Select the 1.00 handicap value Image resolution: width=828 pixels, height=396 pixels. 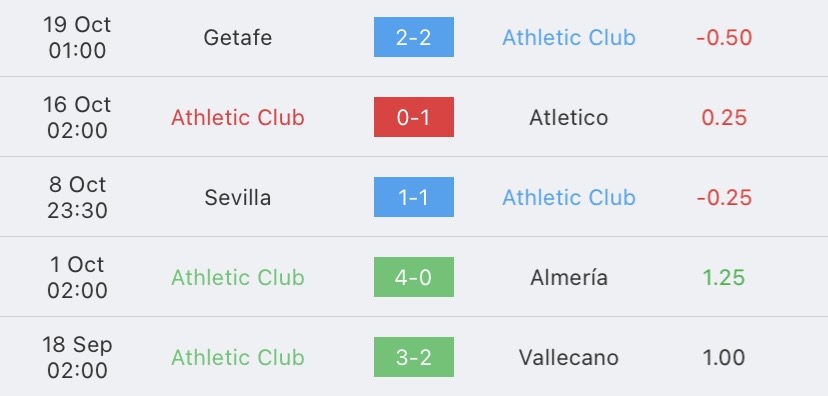pos(724,357)
